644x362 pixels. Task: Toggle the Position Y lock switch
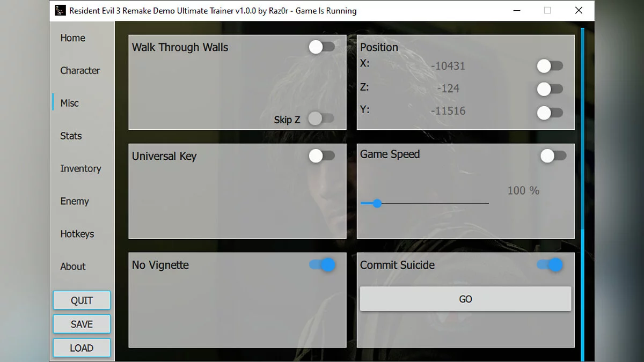[550, 113]
